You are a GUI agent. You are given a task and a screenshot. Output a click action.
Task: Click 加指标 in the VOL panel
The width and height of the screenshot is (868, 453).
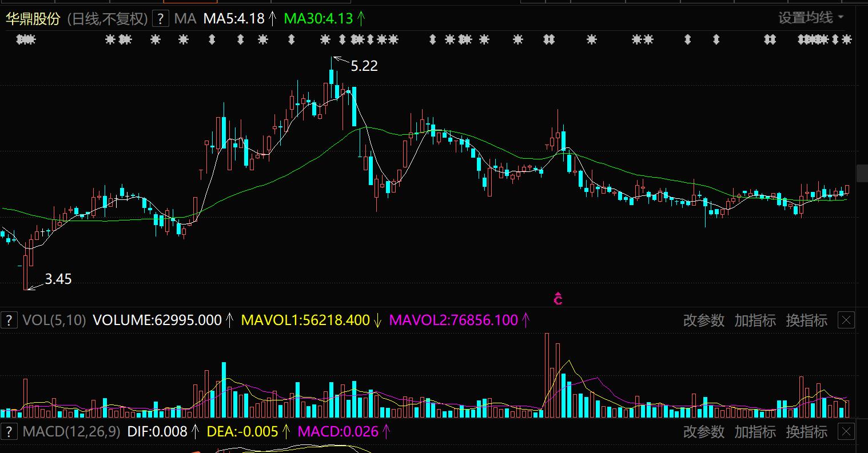[x=755, y=320]
